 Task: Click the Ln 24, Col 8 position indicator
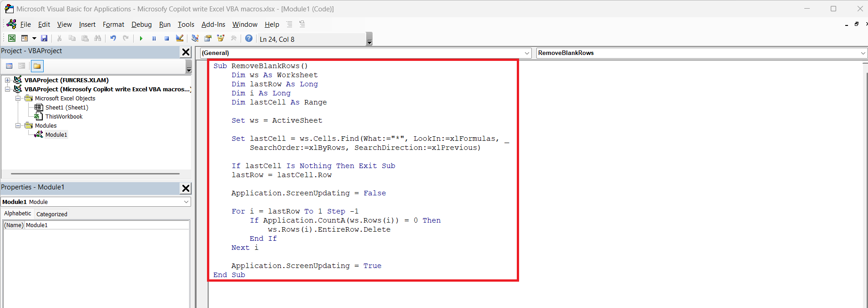[277, 40]
